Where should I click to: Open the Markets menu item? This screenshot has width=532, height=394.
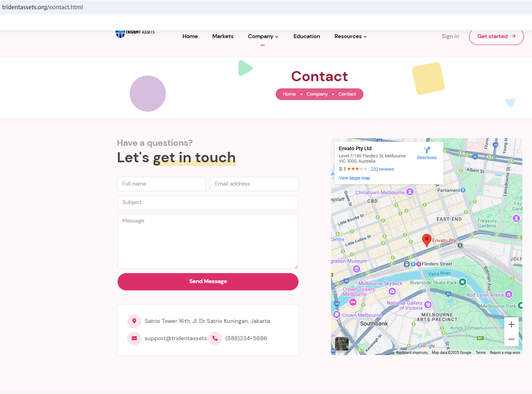(x=223, y=37)
